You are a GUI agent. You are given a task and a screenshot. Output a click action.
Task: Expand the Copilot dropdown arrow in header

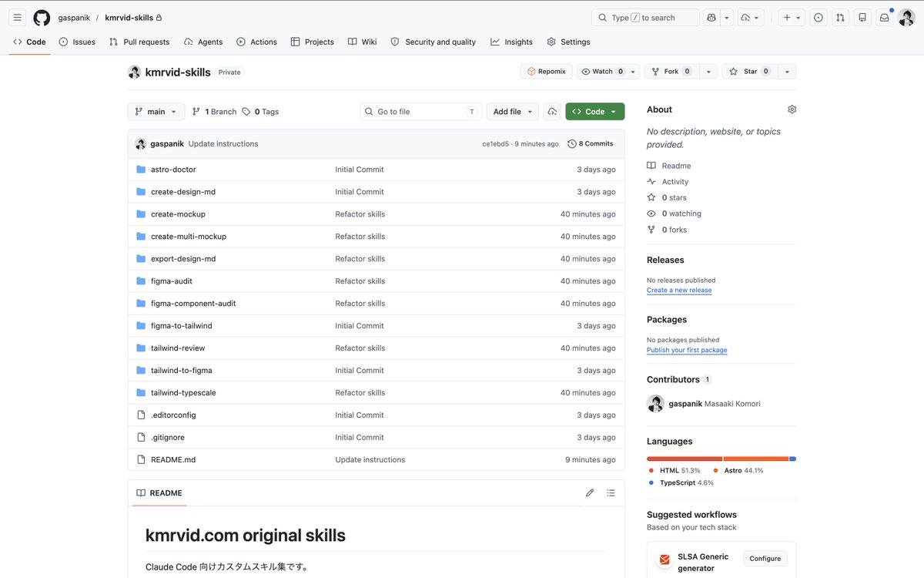coord(728,17)
